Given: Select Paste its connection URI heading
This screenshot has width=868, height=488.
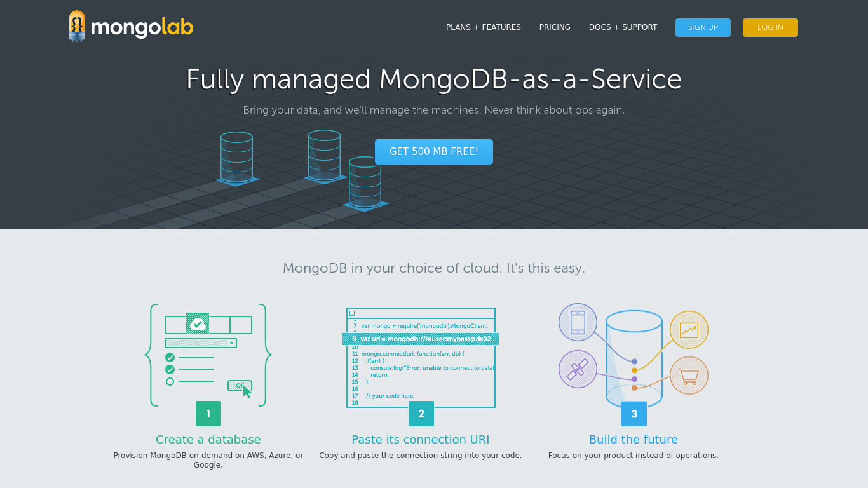Looking at the screenshot, I should pyautogui.click(x=421, y=440).
